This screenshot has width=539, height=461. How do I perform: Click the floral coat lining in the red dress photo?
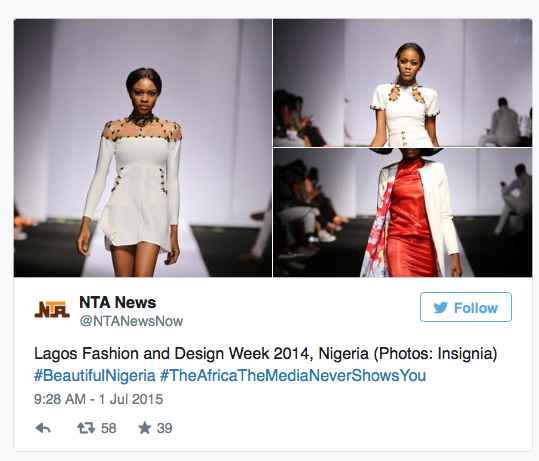tap(375, 234)
